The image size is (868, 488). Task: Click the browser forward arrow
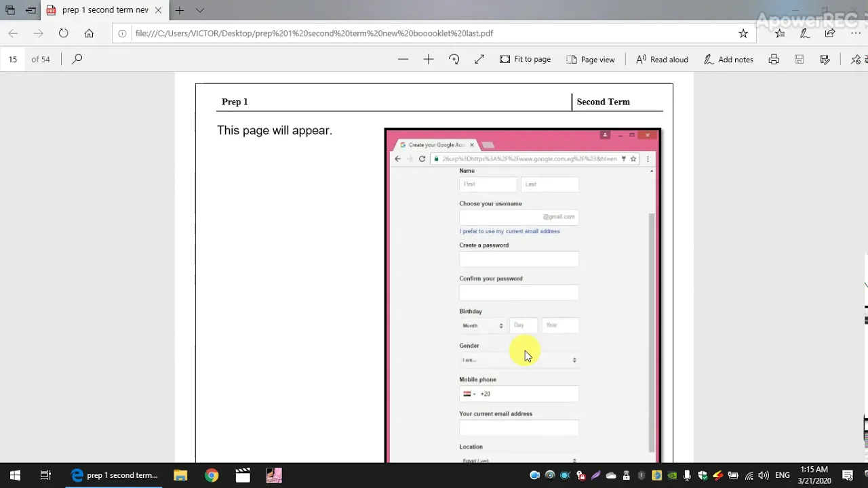click(x=38, y=33)
